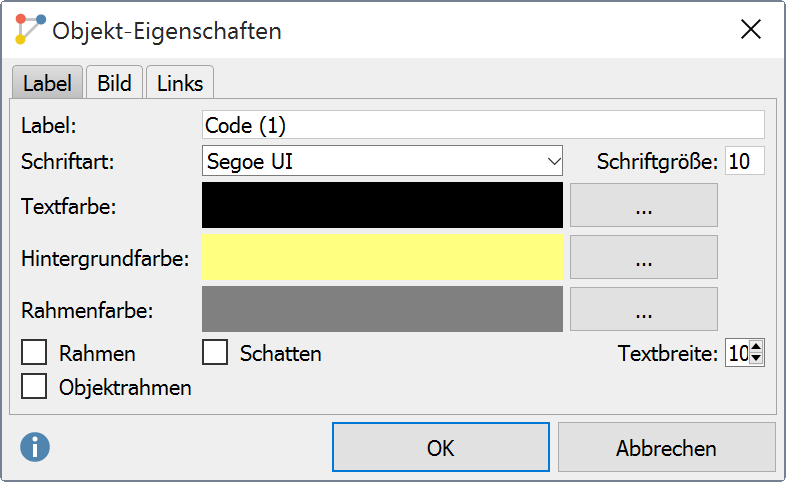Viewport: 786px width, 482px height.
Task: Select the Label tab
Action: (47, 83)
